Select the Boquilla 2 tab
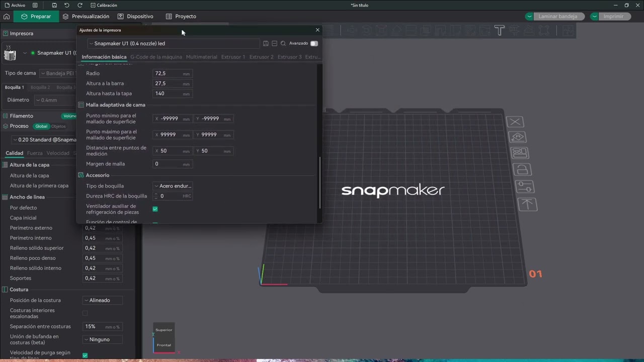644x362 pixels. coord(40,87)
